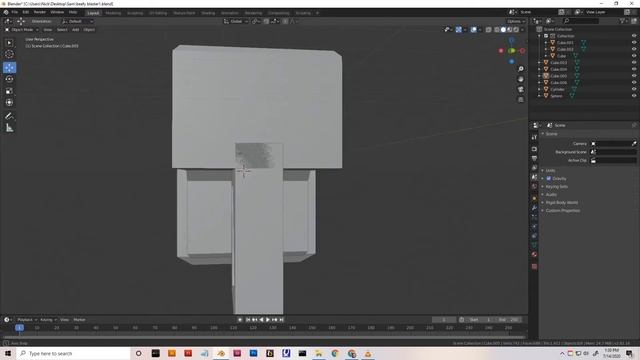
Task: Select the Rotate tool in the toolbar
Action: tap(9, 79)
